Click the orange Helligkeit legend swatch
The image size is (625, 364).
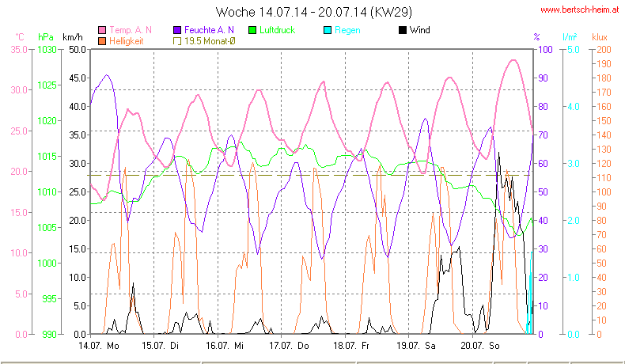(x=102, y=41)
